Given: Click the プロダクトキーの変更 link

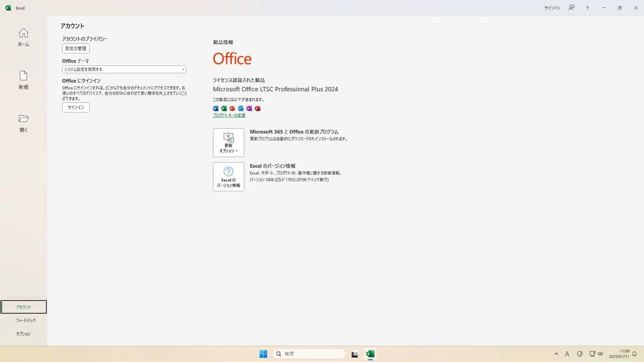Looking at the screenshot, I should (x=230, y=115).
